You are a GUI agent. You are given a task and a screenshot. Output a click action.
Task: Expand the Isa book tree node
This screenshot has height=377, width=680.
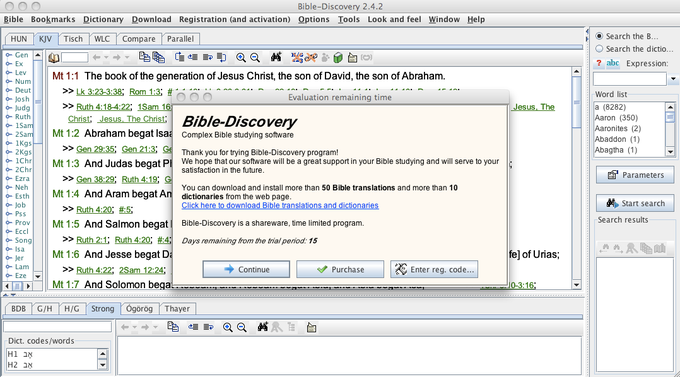point(9,249)
